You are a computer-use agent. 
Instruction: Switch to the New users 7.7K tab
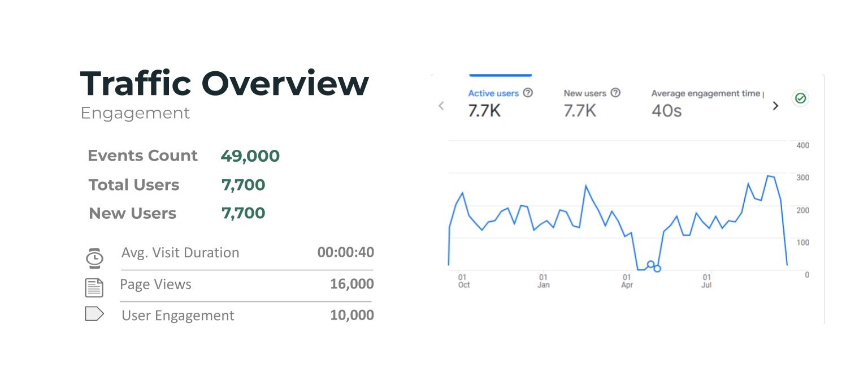pyautogui.click(x=585, y=103)
